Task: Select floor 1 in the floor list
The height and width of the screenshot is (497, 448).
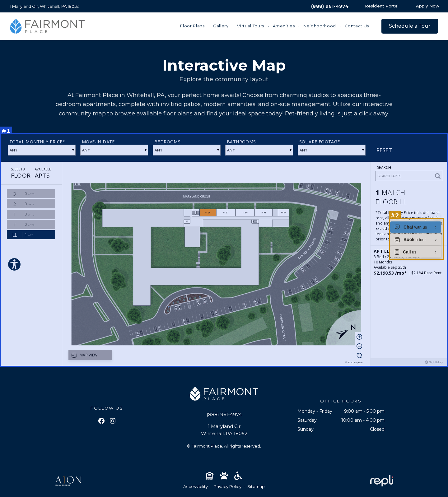Action: pos(31,214)
